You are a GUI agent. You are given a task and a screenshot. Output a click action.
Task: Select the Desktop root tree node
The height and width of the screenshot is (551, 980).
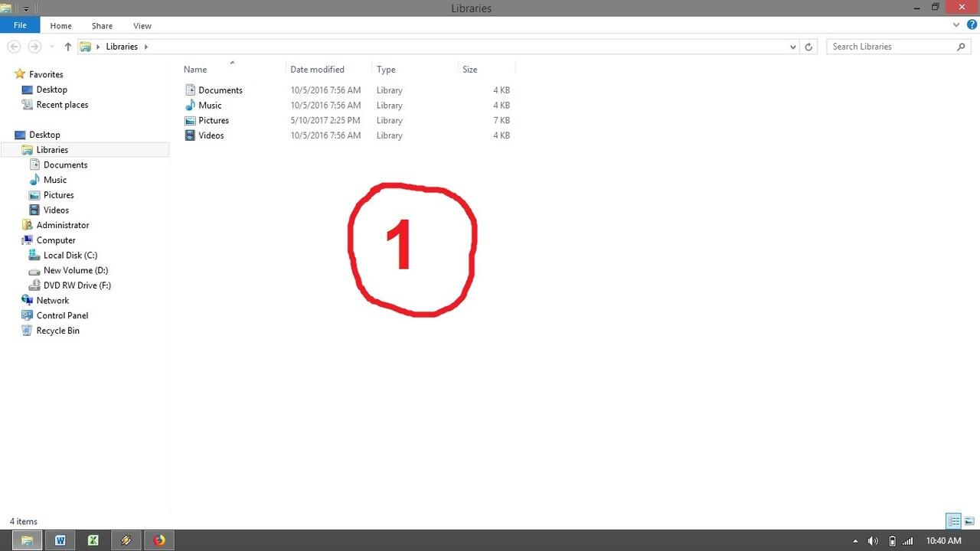(x=44, y=135)
